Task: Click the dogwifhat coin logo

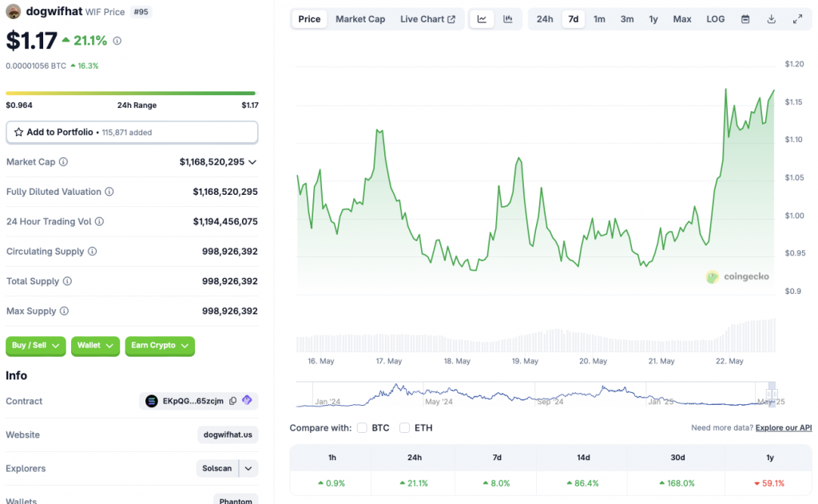Action: click(13, 11)
